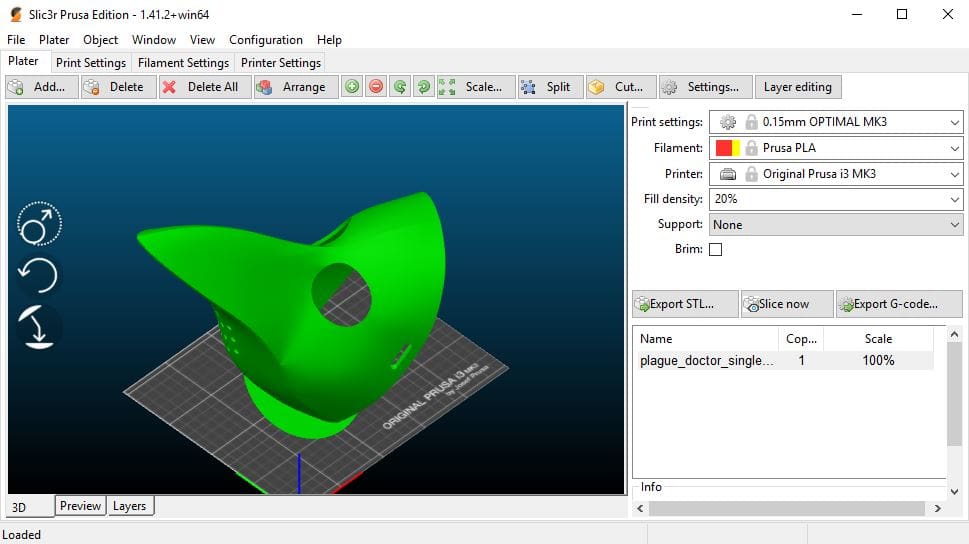Select the gizmo scale tool in viewport
The width and height of the screenshot is (969, 544).
tap(39, 224)
